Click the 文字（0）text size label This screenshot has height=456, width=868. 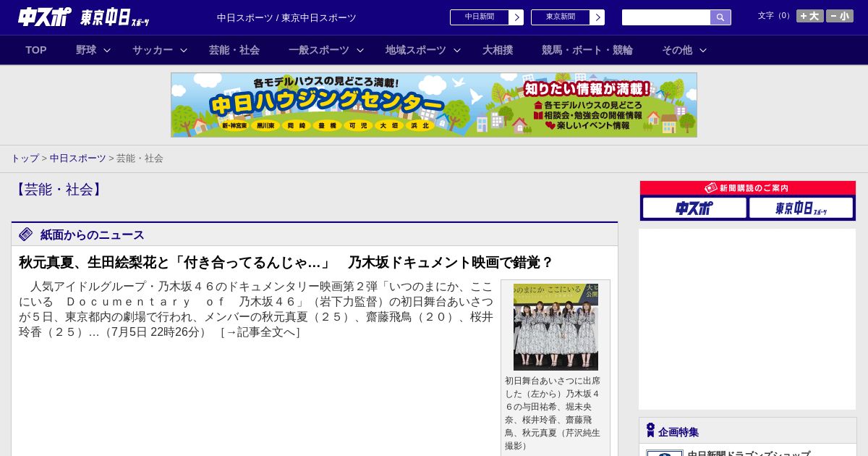point(775,16)
